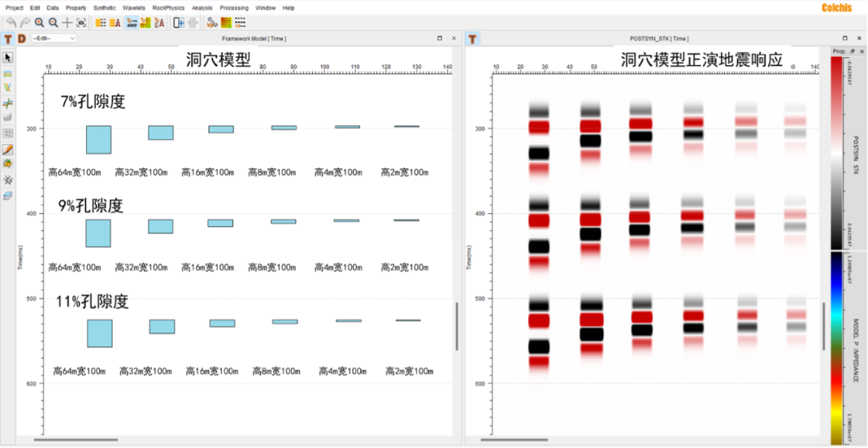Open the Processing menu

point(234,8)
